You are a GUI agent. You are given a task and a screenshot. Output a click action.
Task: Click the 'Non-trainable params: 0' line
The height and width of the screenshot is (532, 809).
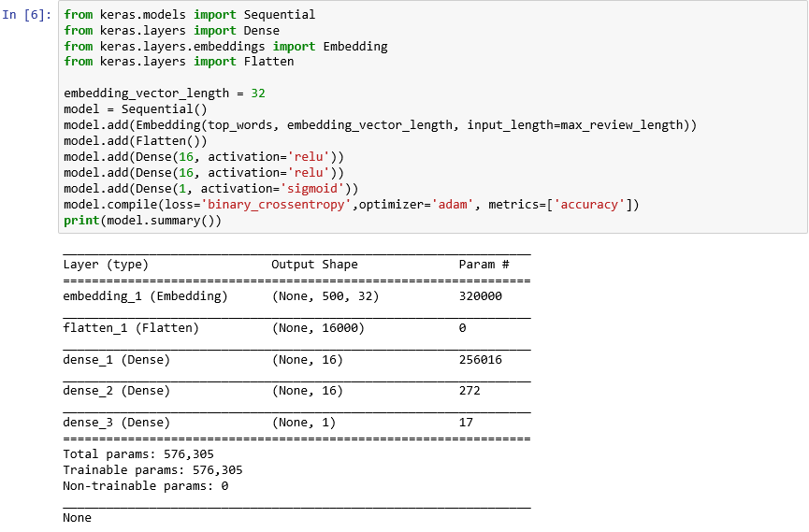coord(146,486)
